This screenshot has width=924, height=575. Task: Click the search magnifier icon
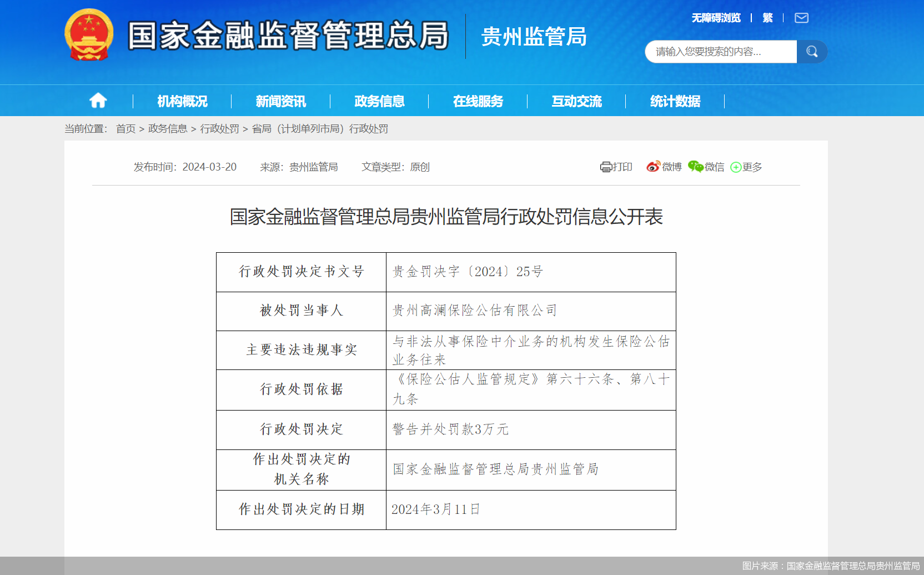[812, 51]
